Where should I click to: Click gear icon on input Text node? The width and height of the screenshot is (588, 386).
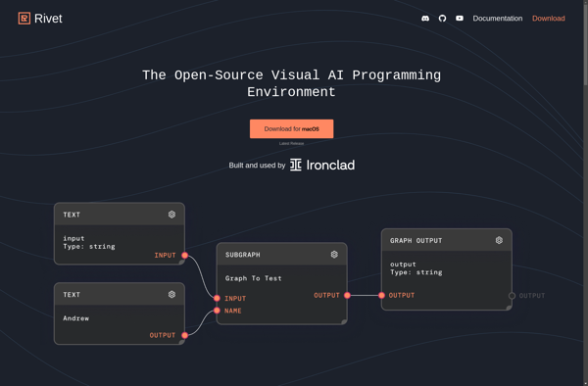pos(171,215)
